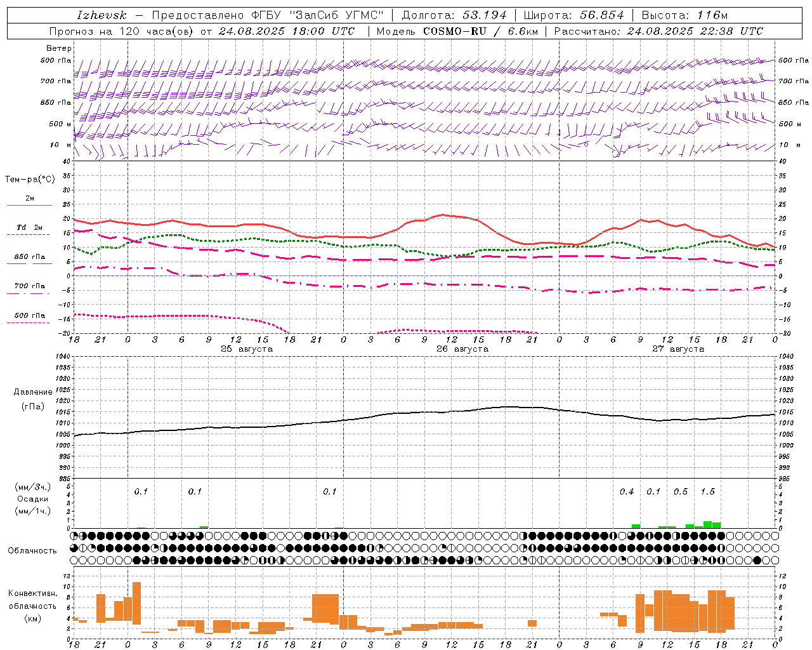Viewport: 812px width, 650px height.
Task: Click the Td 2м dew point legend entry
Action: [x=29, y=227]
